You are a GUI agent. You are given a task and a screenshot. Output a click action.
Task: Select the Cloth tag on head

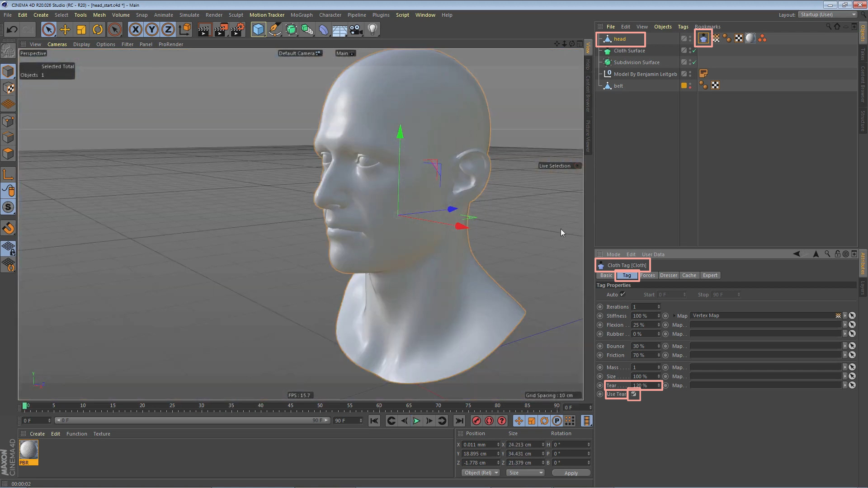pos(703,38)
